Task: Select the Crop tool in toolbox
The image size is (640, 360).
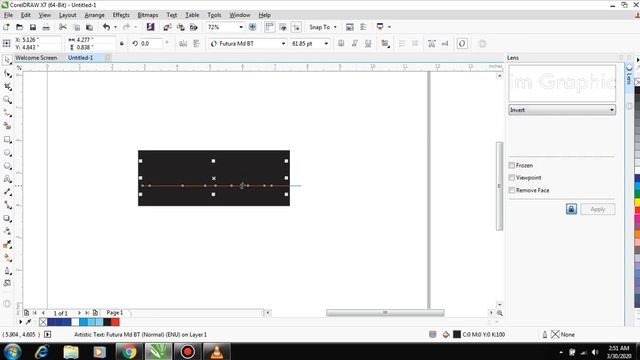Action: point(7,87)
